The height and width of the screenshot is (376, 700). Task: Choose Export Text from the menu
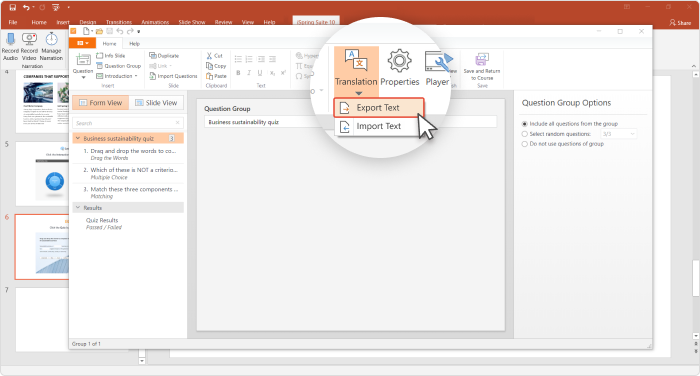click(379, 108)
